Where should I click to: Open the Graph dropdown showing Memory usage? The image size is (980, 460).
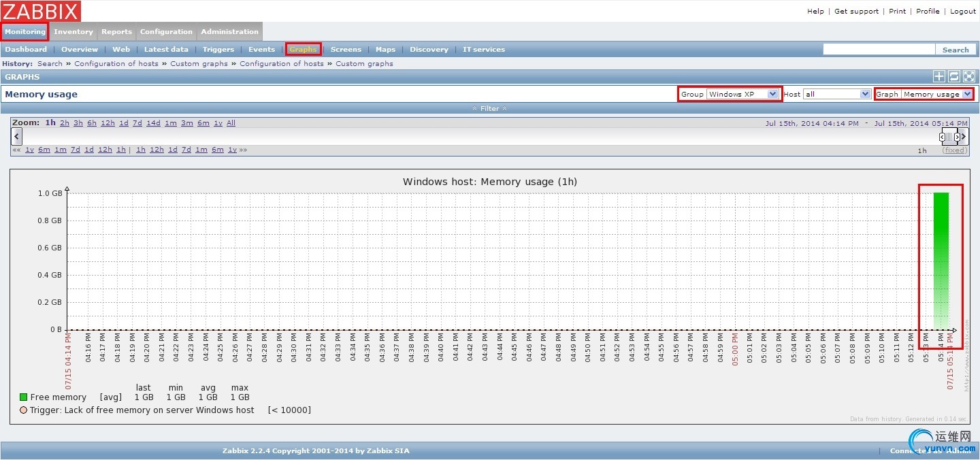pyautogui.click(x=937, y=94)
